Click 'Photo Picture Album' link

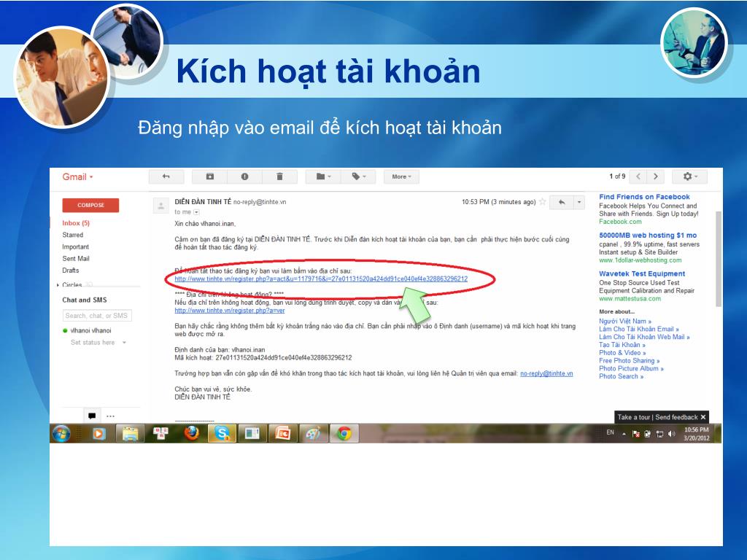[x=631, y=368]
